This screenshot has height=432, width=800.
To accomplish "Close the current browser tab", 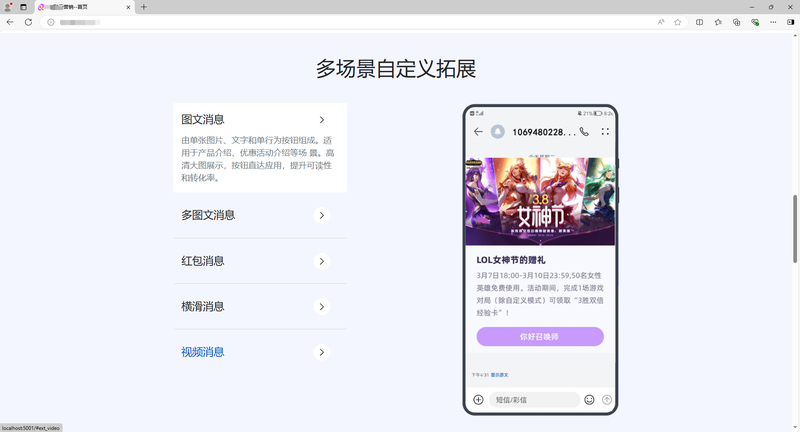I will tap(128, 7).
